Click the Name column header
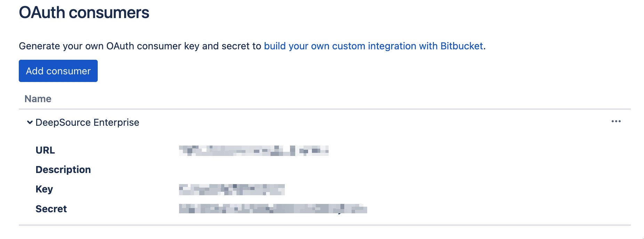 pos(38,98)
